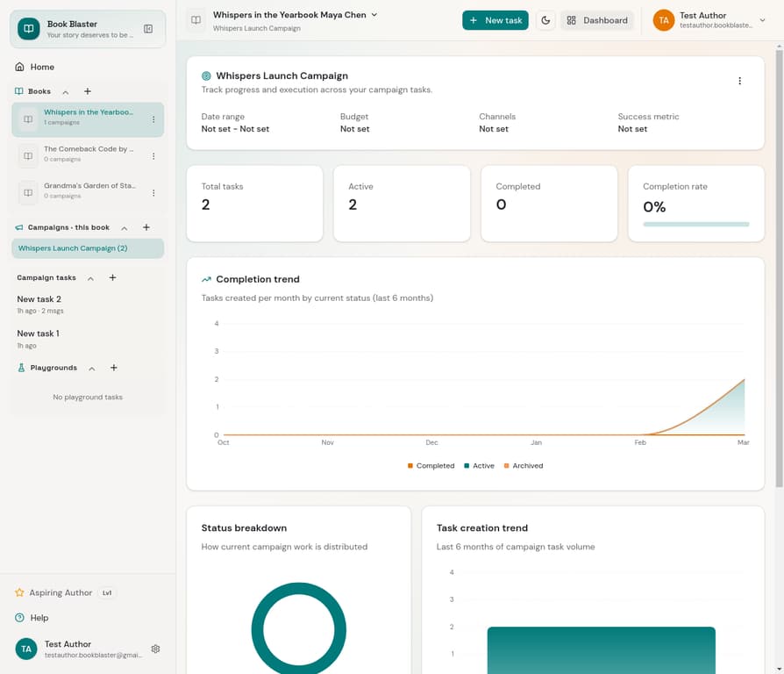Collapse the Campaign tasks section
This screenshot has height=674, width=784.
[x=90, y=278]
